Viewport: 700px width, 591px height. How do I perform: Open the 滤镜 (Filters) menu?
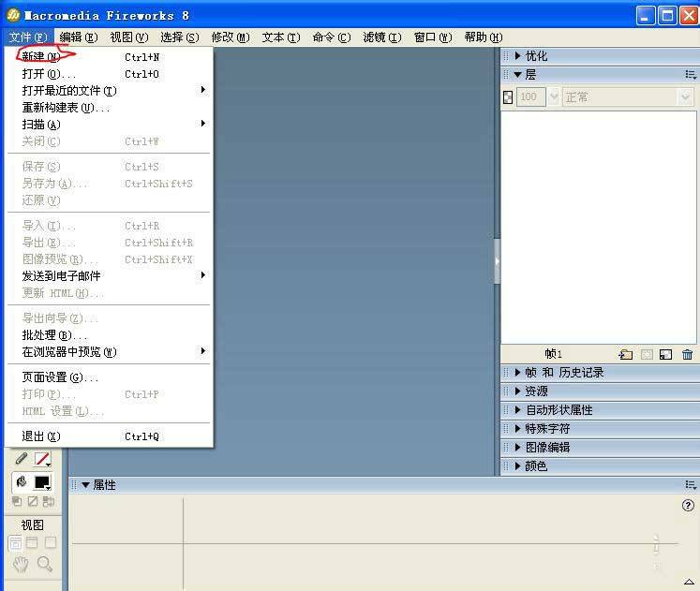point(381,37)
